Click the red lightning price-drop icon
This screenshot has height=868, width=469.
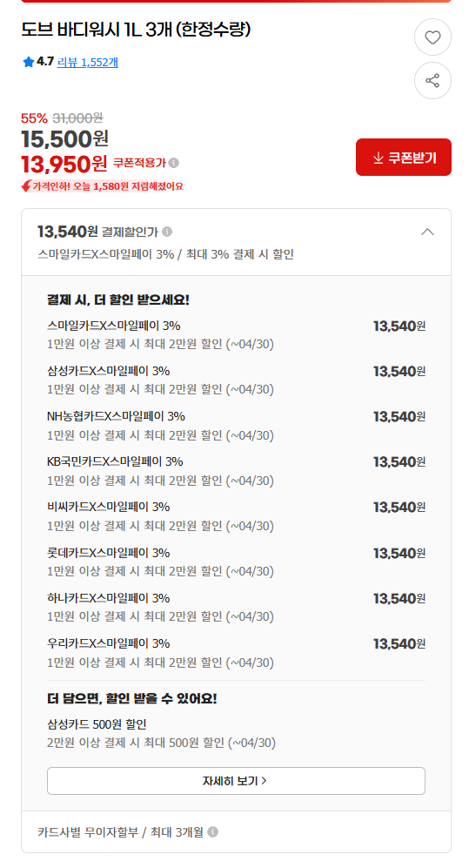pyautogui.click(x=26, y=186)
